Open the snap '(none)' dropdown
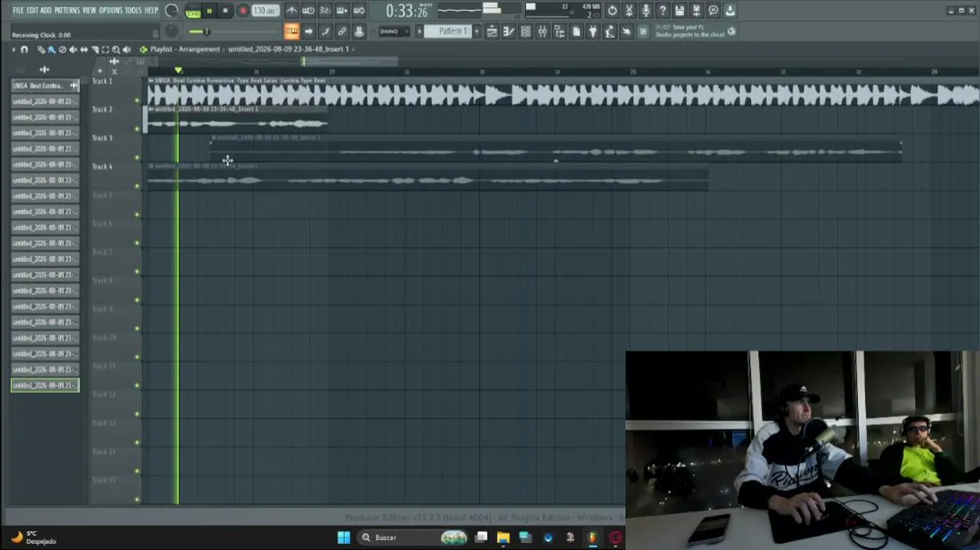Screen dimensions: 980x550 (393, 31)
